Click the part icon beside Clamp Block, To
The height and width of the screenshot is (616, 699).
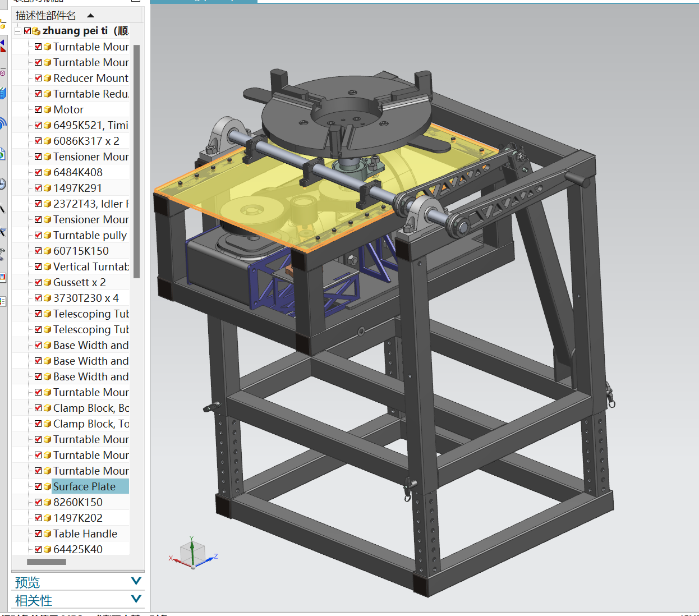[x=47, y=424]
